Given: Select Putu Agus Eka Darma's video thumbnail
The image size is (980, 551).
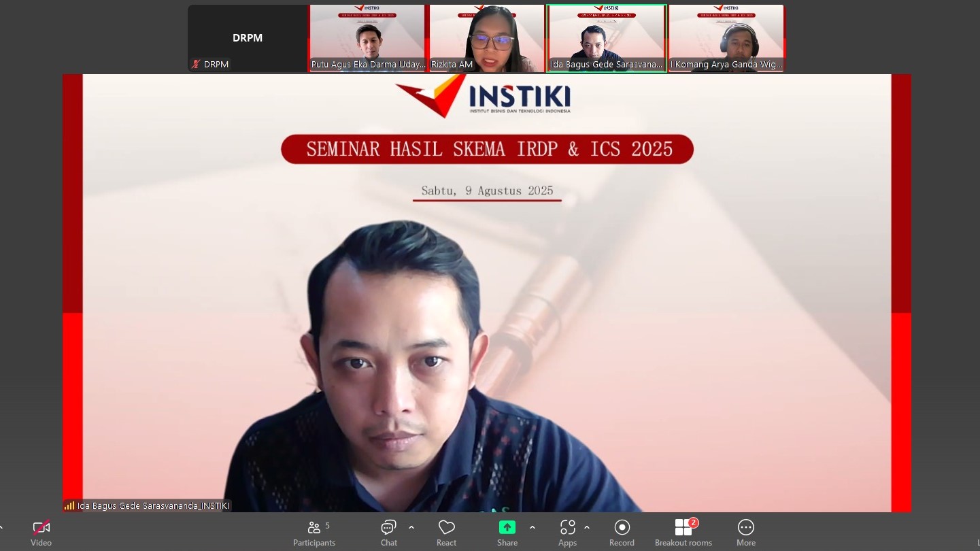Looking at the screenshot, I should 368,38.
